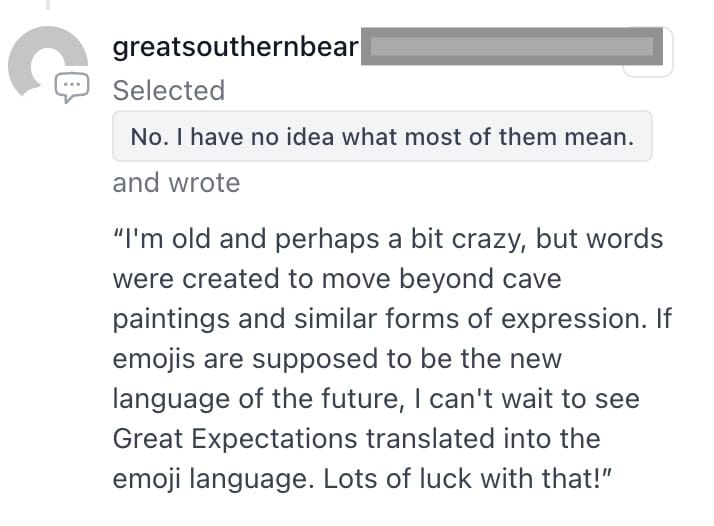The height and width of the screenshot is (526, 714).
Task: Click the words "Great Expectations" in the comment
Action: pos(235,439)
